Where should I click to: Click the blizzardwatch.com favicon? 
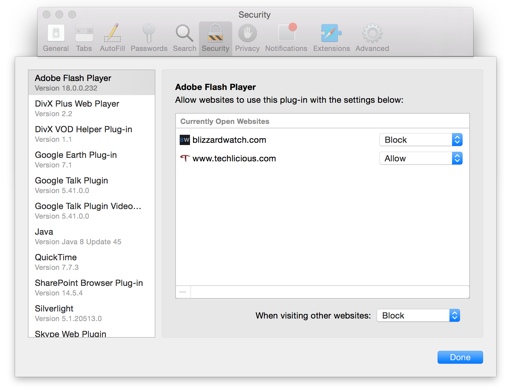point(185,140)
